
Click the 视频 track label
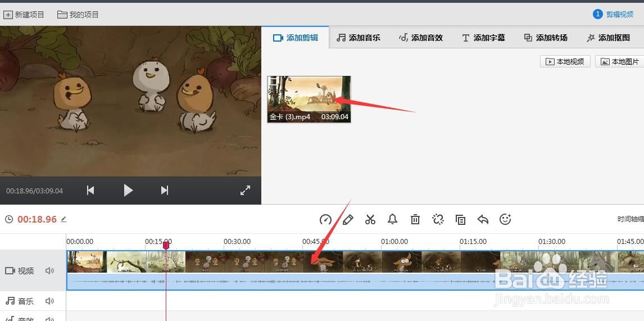20,271
